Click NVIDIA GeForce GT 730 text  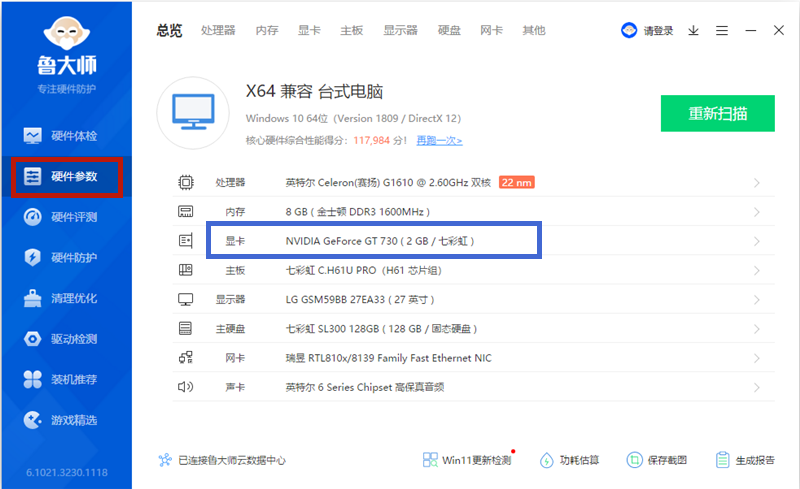pos(380,241)
